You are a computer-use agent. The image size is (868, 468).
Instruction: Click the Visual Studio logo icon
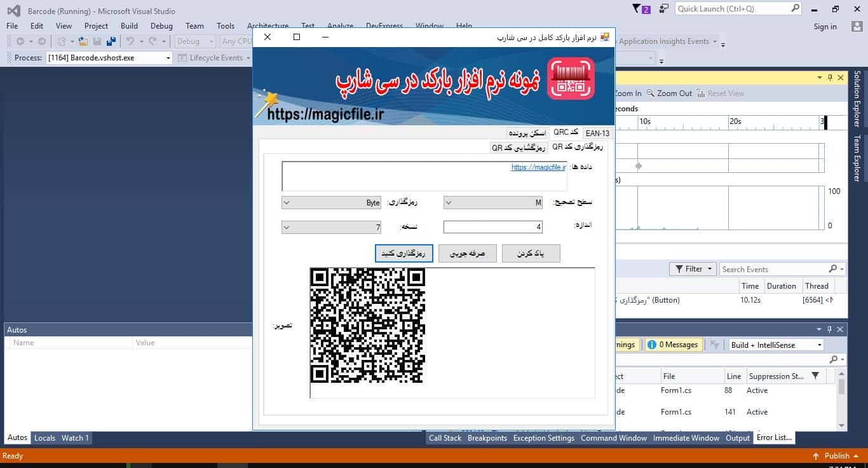coord(13,10)
